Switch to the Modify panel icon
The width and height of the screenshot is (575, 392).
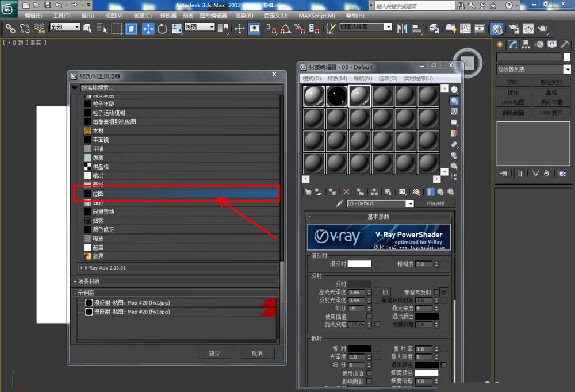[x=513, y=45]
